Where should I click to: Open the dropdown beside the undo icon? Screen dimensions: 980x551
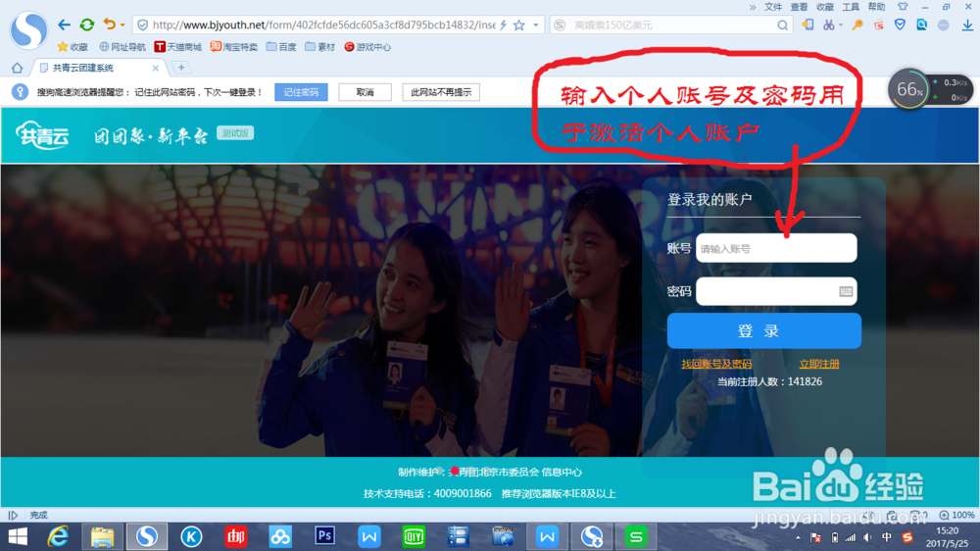[x=122, y=25]
